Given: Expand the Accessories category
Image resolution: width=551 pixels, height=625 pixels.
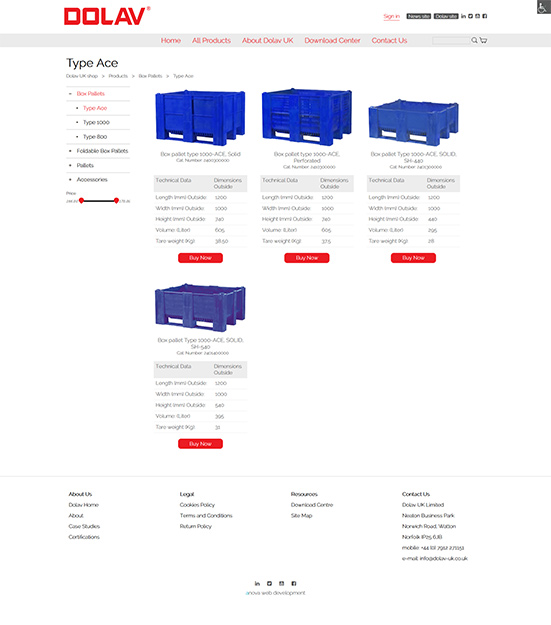Looking at the screenshot, I should coord(92,180).
